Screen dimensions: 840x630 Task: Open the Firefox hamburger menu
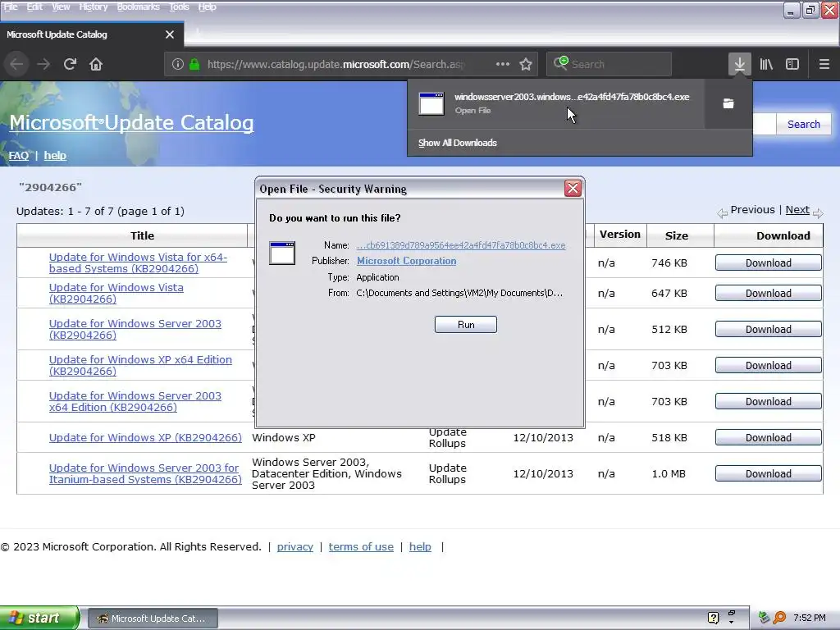click(824, 64)
